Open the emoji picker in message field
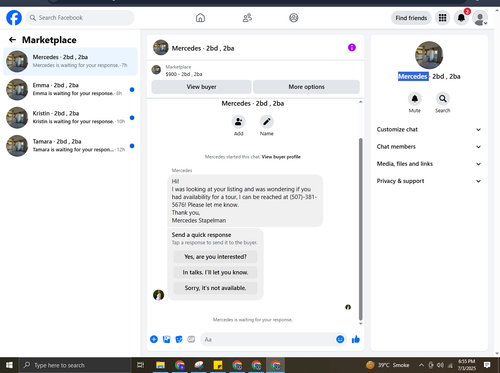The height and width of the screenshot is (373, 500). (x=340, y=339)
